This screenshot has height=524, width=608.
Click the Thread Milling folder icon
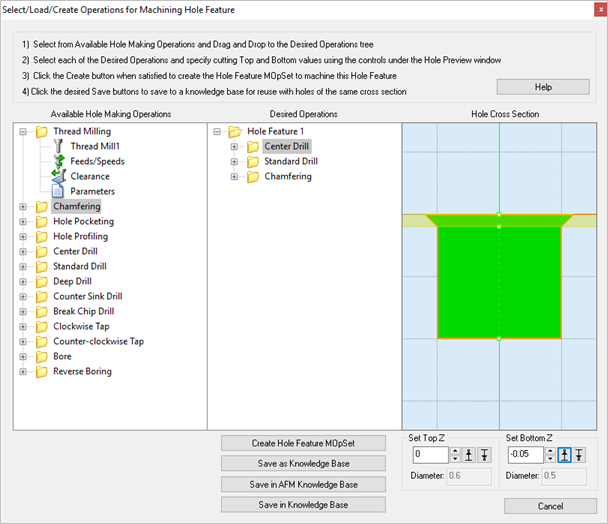[x=41, y=131]
